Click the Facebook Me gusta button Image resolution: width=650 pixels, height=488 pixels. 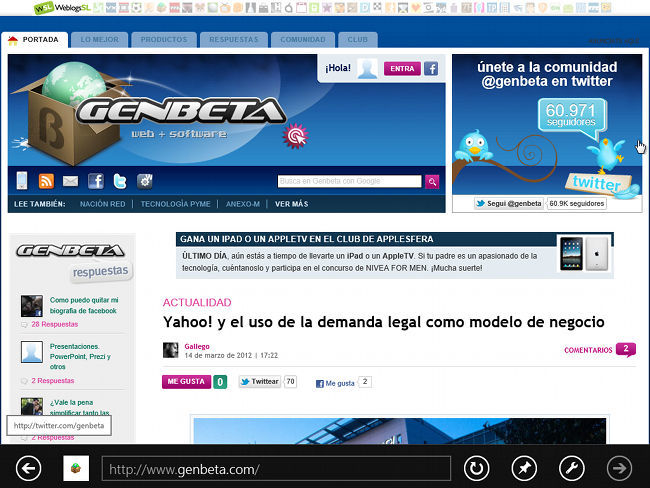tap(335, 384)
